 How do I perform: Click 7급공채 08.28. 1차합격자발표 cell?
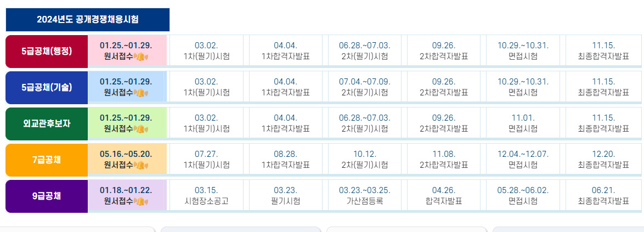pos(285,159)
